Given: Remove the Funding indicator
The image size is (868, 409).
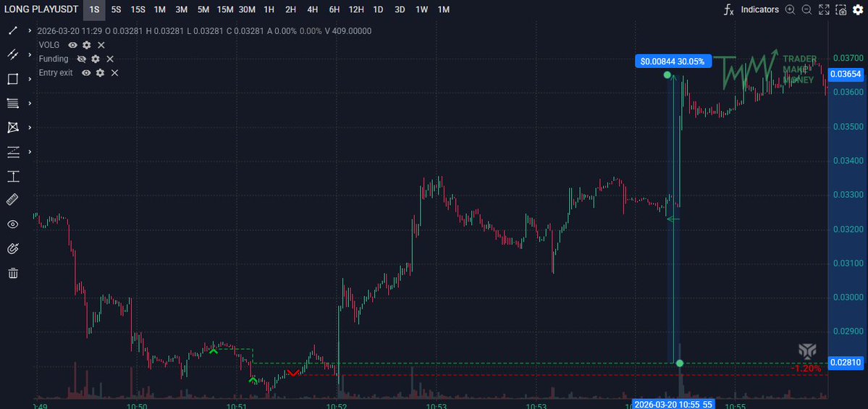Looking at the screenshot, I should coord(110,59).
